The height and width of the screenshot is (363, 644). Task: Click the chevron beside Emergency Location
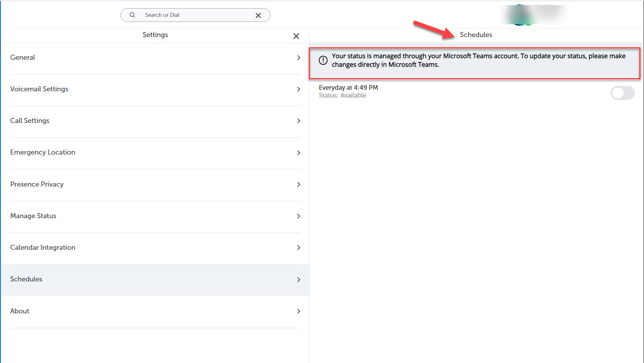click(298, 153)
